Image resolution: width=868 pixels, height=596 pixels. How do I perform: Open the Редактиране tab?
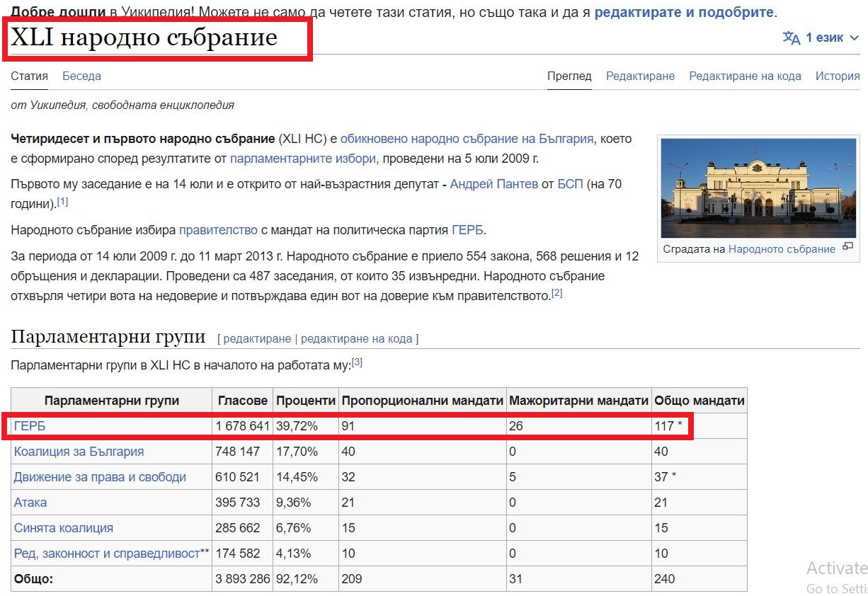(640, 76)
